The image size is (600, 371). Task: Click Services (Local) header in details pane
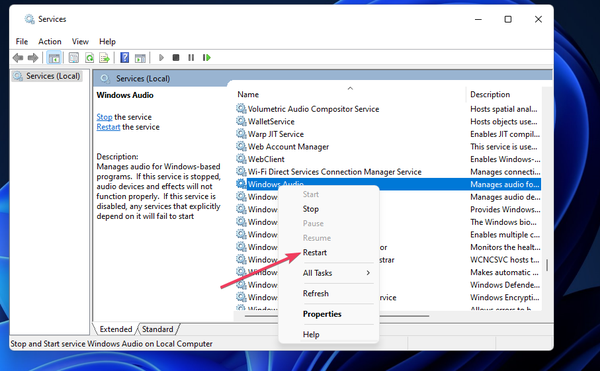click(143, 78)
